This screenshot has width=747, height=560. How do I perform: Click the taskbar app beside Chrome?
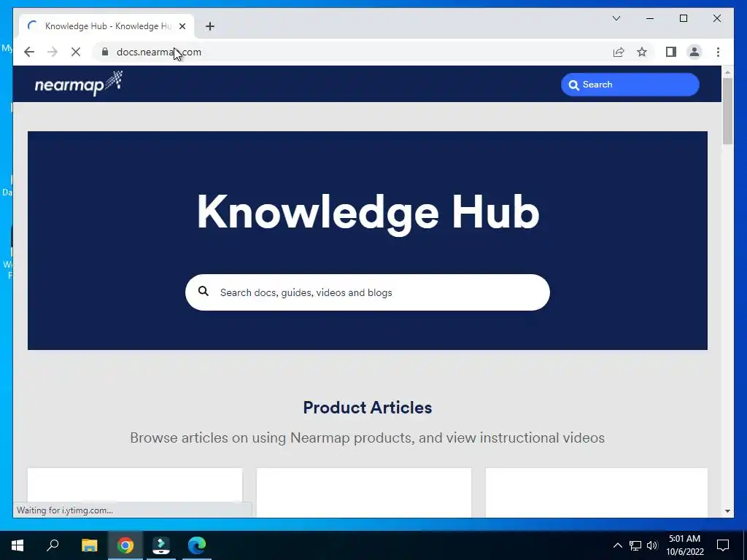[x=161, y=545]
